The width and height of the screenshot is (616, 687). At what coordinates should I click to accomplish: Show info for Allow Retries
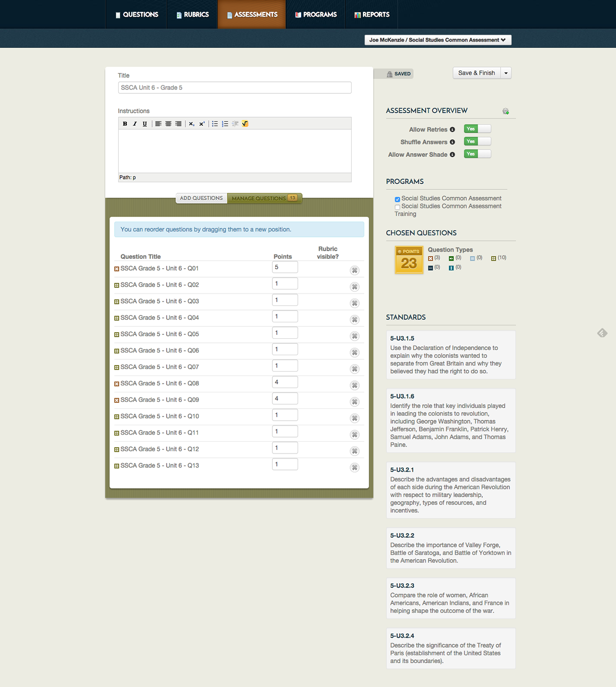point(452,130)
